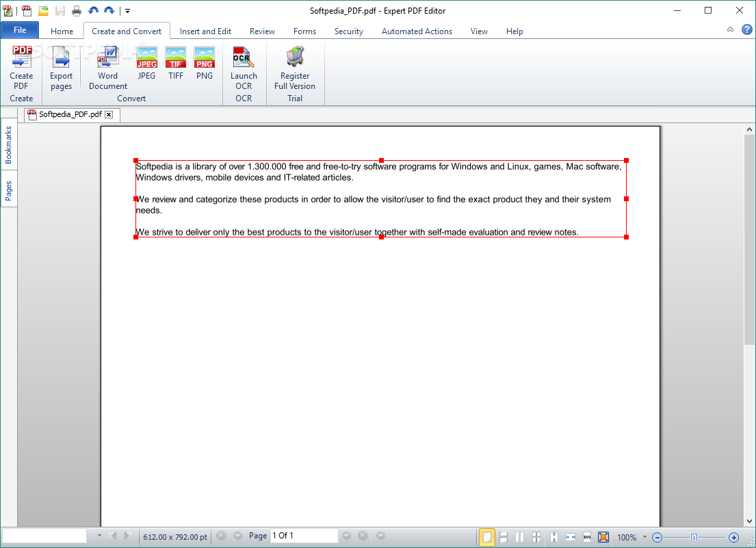
Task: Click Register Full Version cart icon
Action: (295, 57)
